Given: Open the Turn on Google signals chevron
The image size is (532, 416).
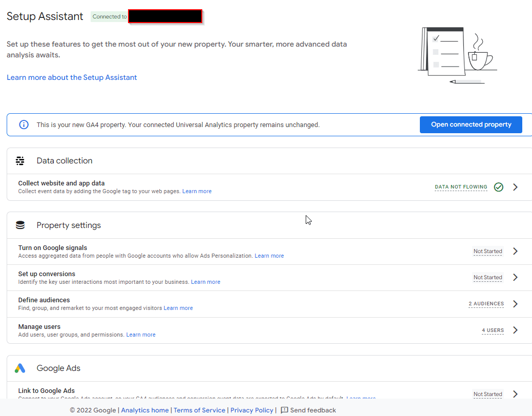Looking at the screenshot, I should [x=516, y=252].
